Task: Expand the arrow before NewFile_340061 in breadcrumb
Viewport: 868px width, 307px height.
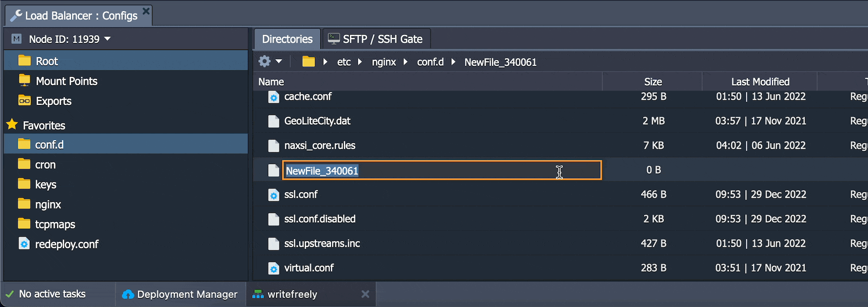Action: pos(453,62)
